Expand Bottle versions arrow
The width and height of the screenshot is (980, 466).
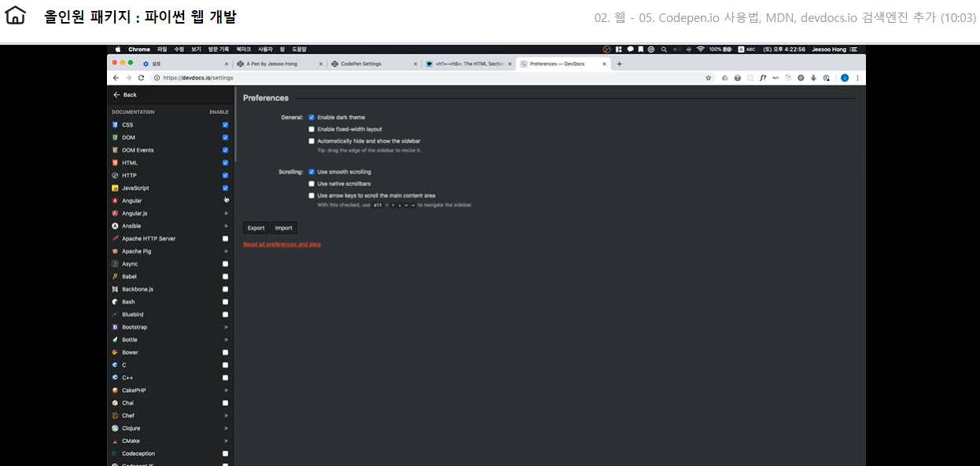pyautogui.click(x=227, y=339)
